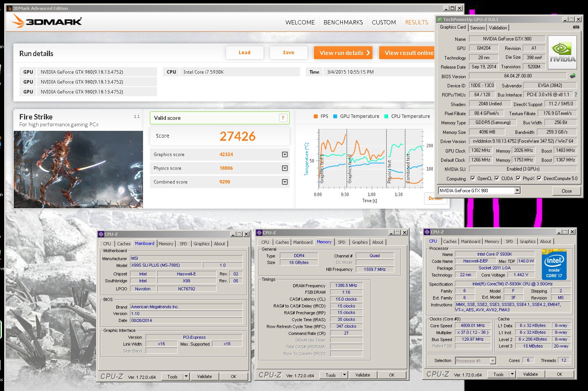Click the View run details button

[x=343, y=53]
